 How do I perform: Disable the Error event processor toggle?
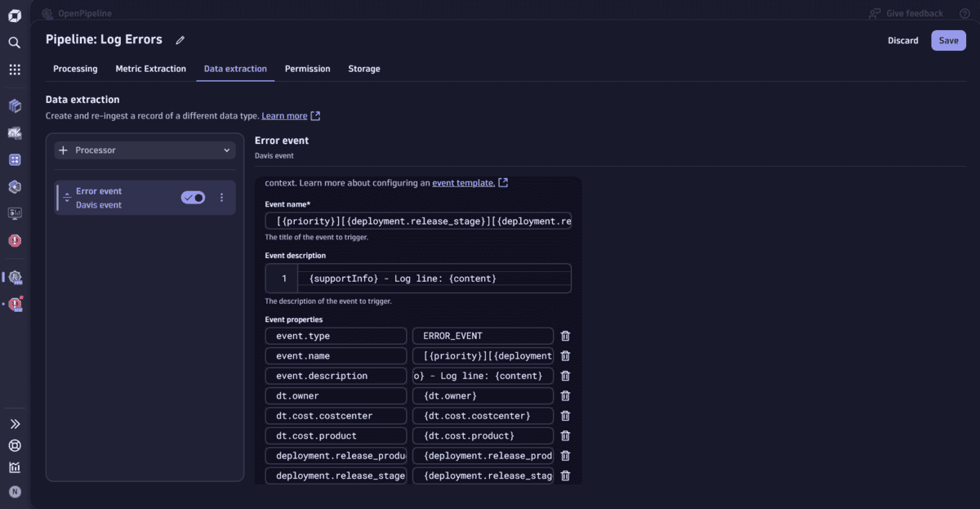[x=193, y=197]
